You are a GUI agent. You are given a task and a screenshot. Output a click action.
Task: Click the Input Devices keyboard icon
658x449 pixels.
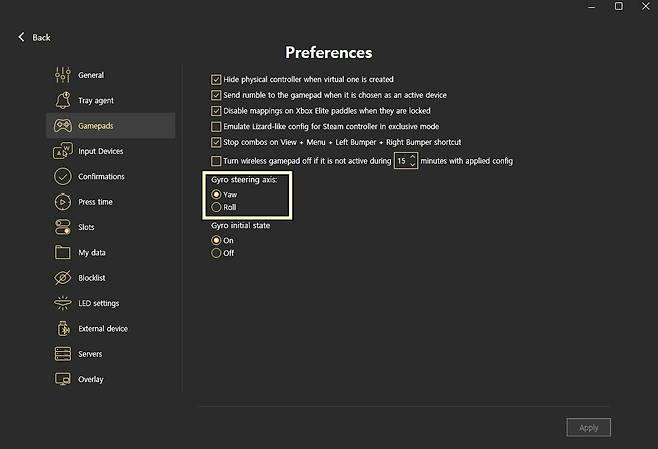[61, 151]
